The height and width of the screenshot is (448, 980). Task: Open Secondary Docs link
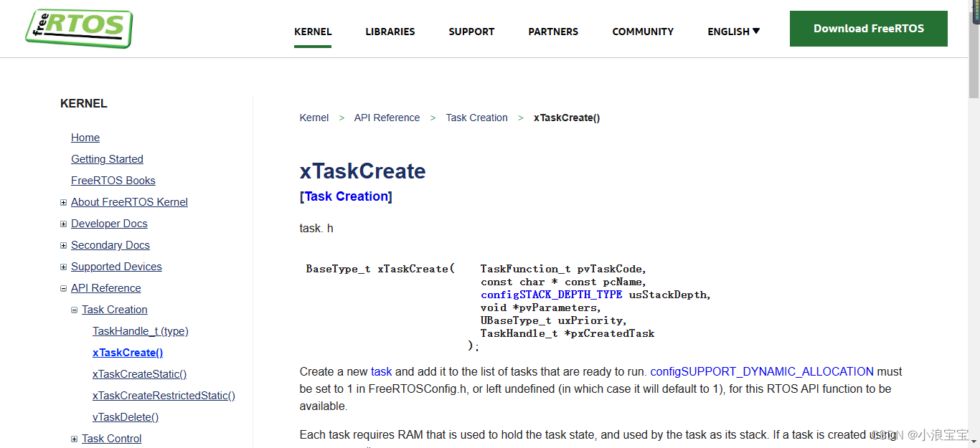[110, 245]
